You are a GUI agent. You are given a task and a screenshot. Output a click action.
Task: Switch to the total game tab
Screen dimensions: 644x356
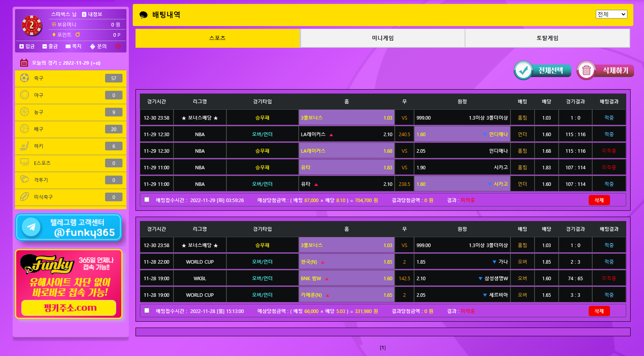click(547, 38)
